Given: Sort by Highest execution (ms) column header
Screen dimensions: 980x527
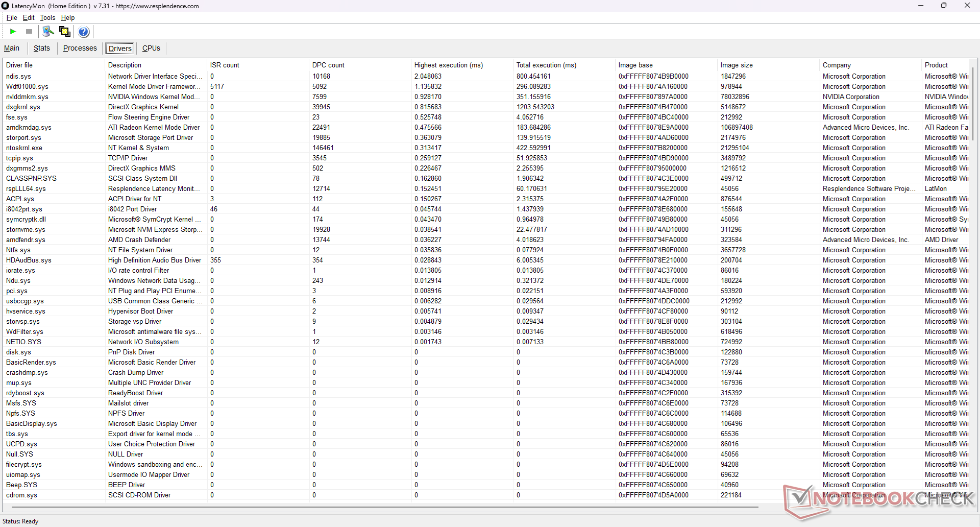Looking at the screenshot, I should 462,65.
